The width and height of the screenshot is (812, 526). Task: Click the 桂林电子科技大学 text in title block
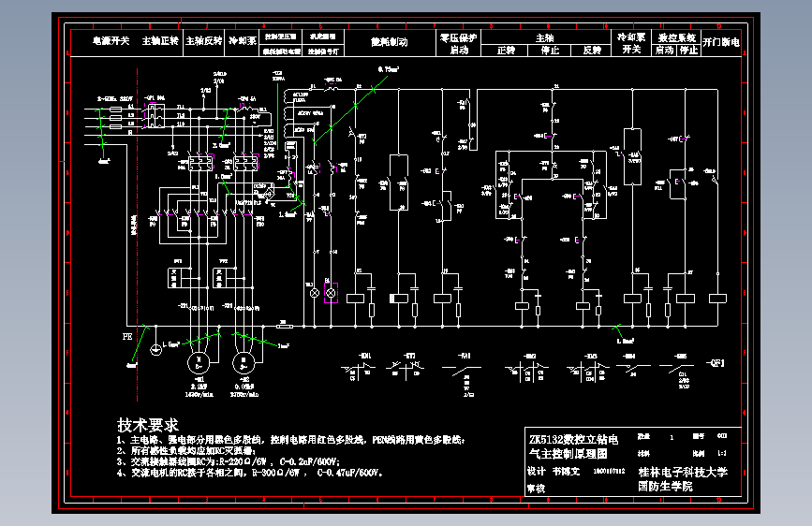coord(683,472)
